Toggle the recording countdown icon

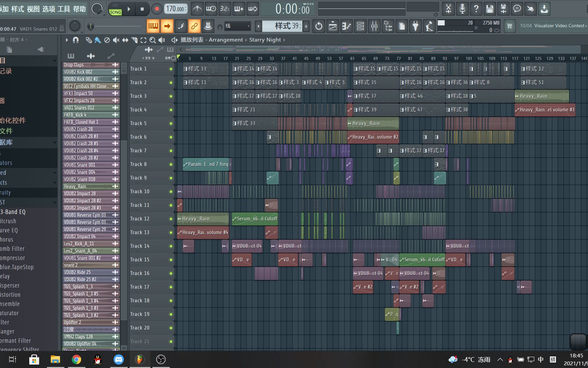225,9
